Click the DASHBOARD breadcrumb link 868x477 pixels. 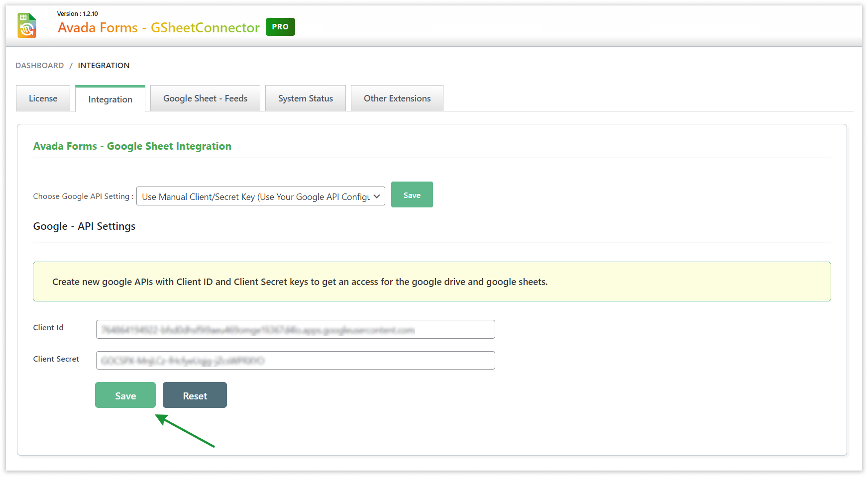pos(39,65)
